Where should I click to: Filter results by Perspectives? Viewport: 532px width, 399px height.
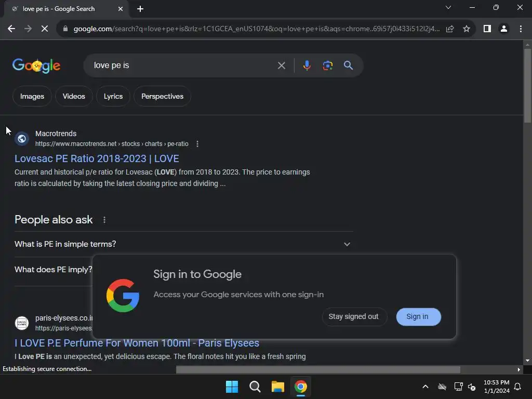tap(162, 96)
